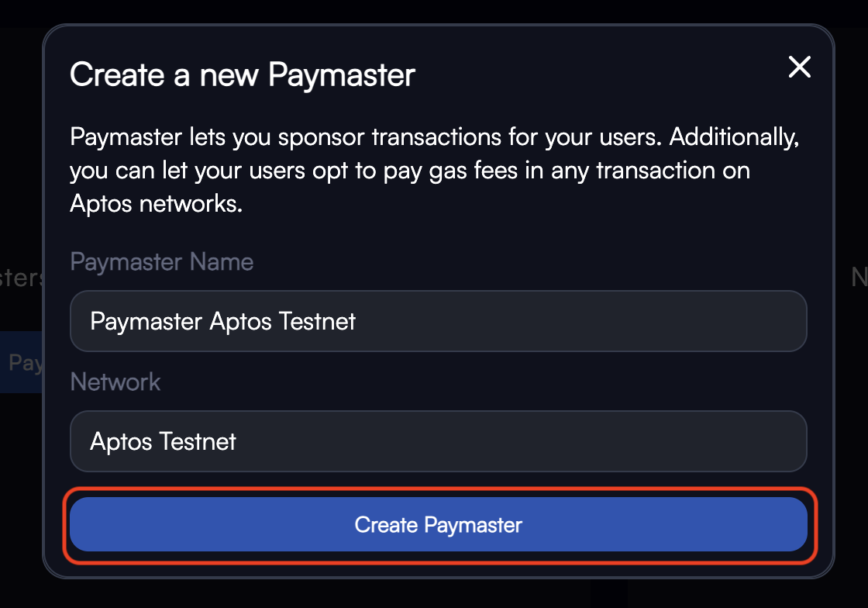The image size is (868, 608).
Task: Click the word Additionally in the description
Action: click(734, 137)
